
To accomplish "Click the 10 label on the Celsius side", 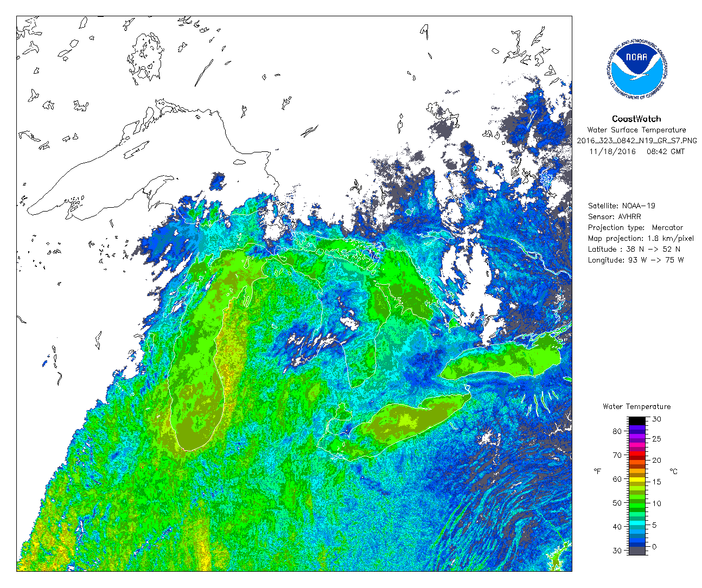I will pyautogui.click(x=656, y=503).
